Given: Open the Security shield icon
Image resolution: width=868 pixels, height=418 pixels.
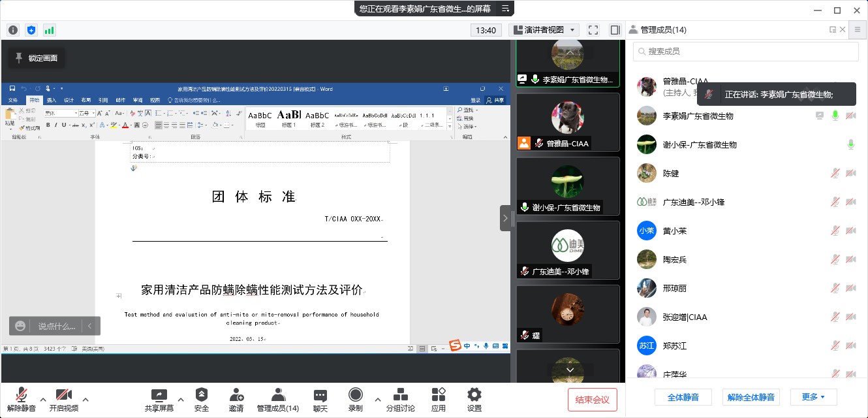Looking at the screenshot, I should click(x=202, y=394).
